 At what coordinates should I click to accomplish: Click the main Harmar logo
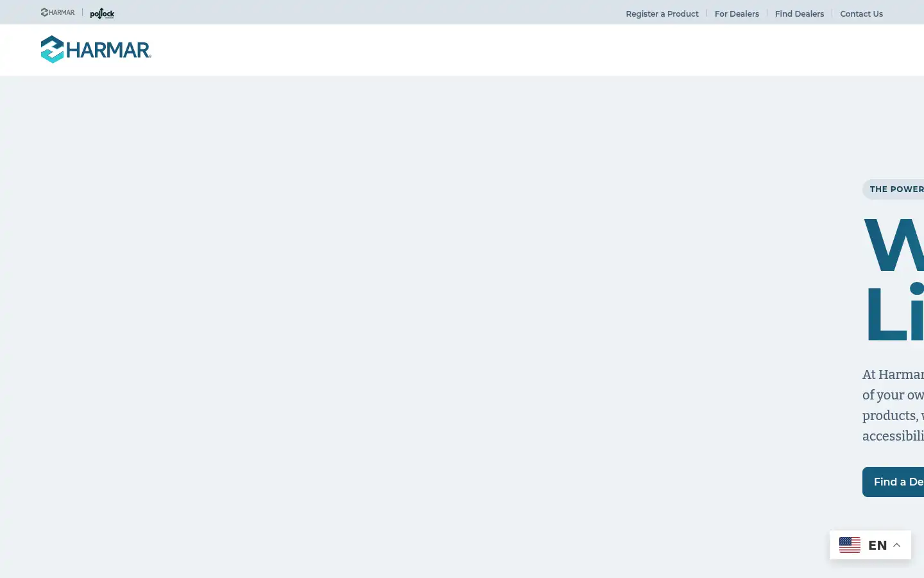point(96,49)
